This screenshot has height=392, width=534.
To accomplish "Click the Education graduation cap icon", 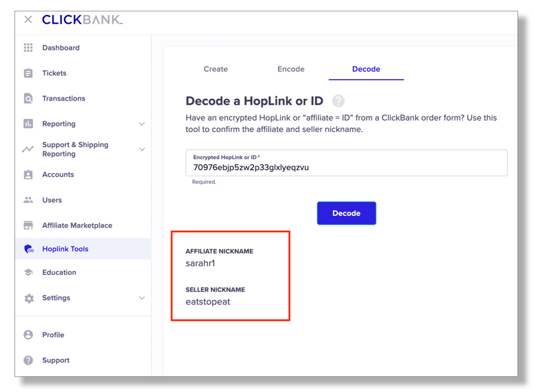I will pyautogui.click(x=28, y=273).
